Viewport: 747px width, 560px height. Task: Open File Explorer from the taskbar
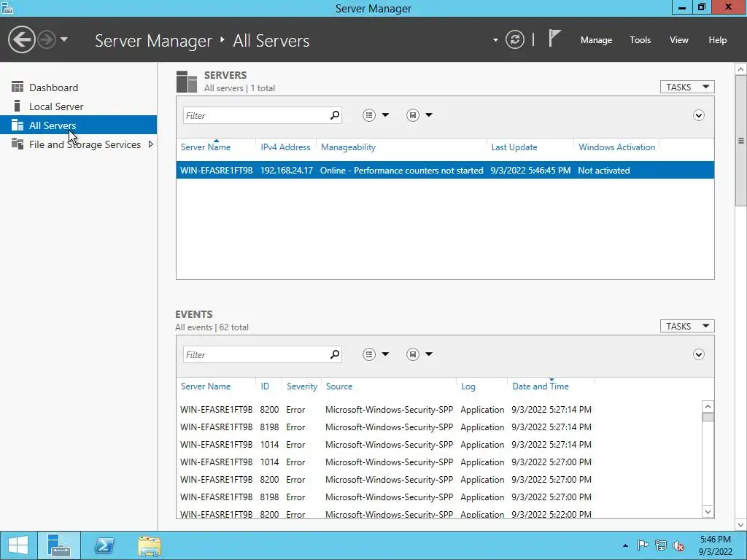[150, 545]
